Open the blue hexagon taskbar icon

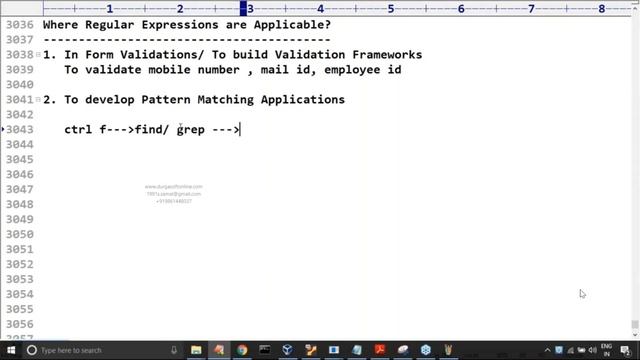pos(426,350)
